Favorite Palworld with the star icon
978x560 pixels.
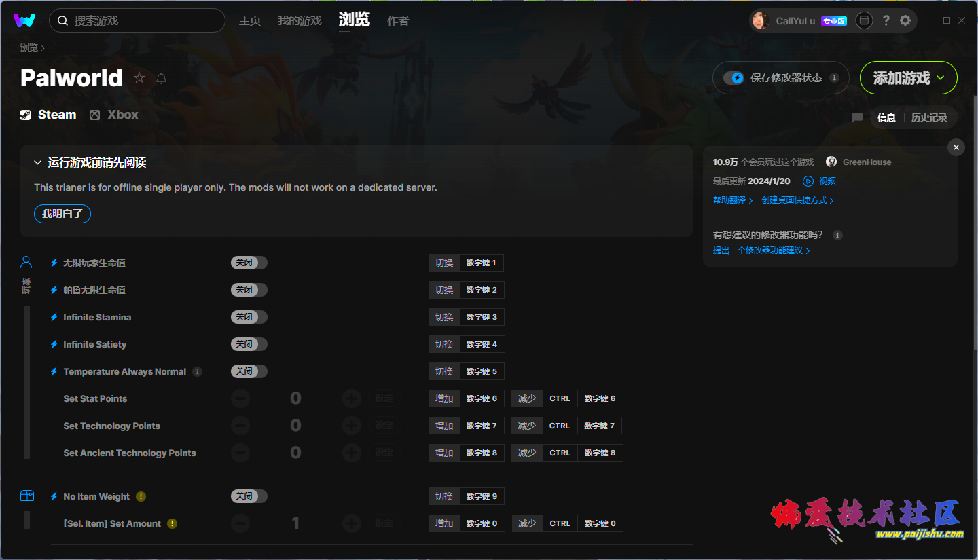pos(139,78)
